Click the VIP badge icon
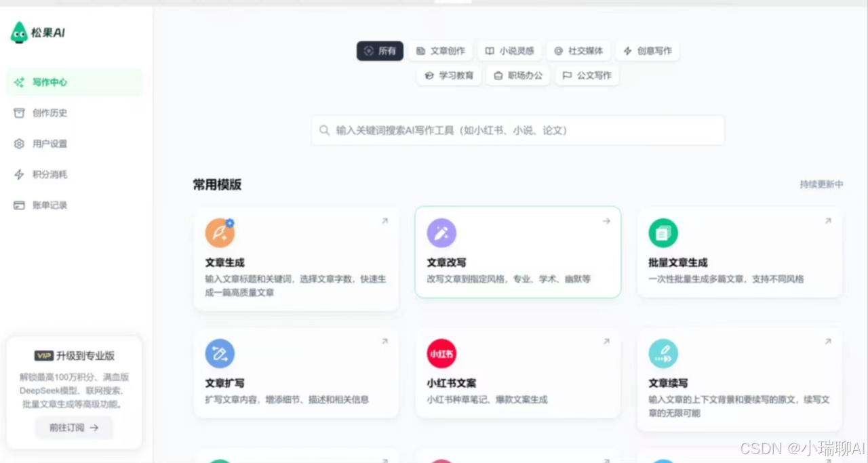The width and height of the screenshot is (868, 463). point(43,356)
